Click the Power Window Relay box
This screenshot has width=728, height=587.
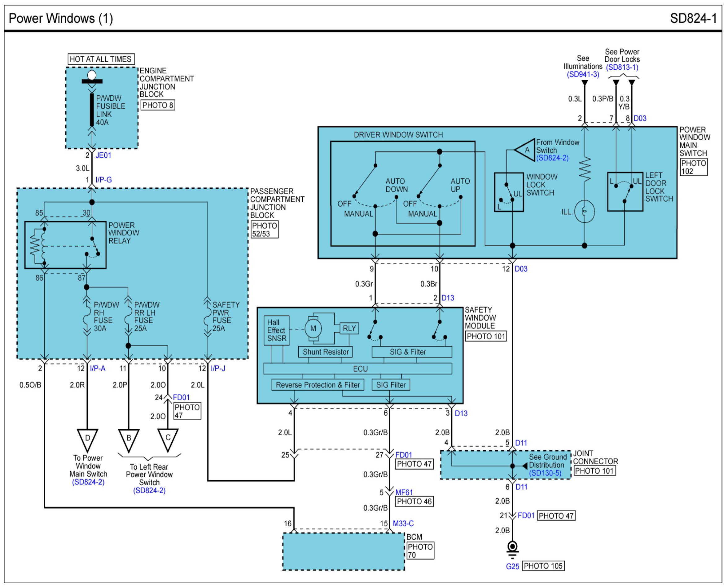[x=65, y=245]
